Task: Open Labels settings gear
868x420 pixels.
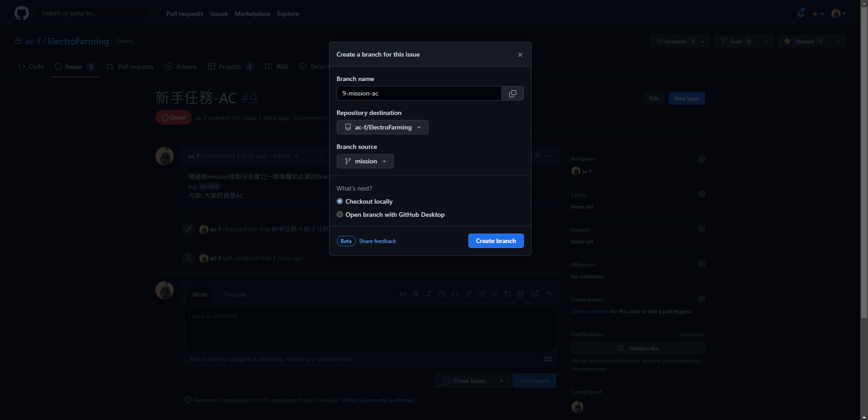Action: click(x=702, y=194)
